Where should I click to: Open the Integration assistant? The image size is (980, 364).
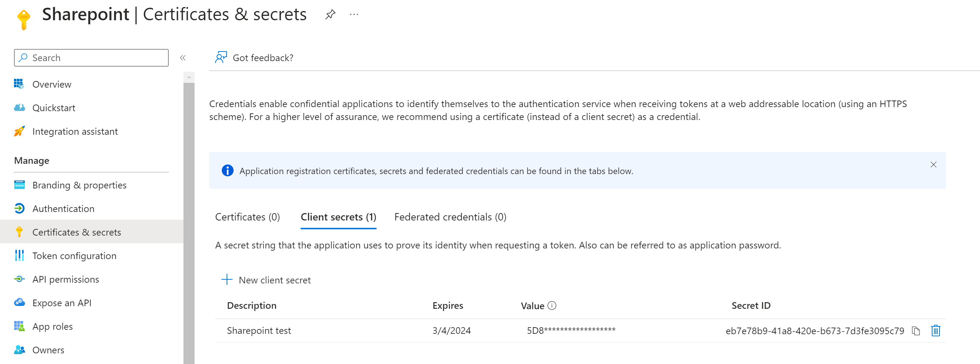tap(75, 131)
